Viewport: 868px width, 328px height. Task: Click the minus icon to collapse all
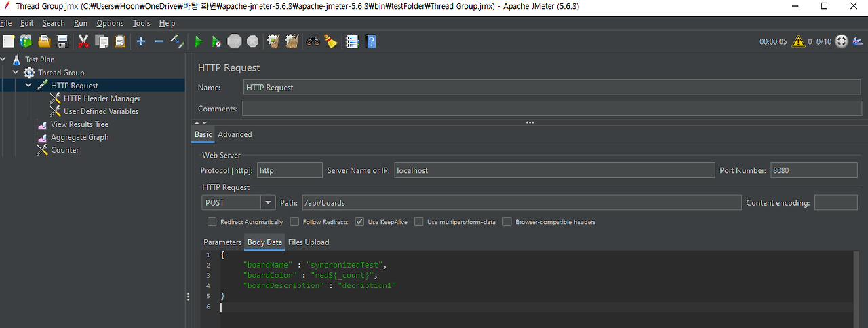[x=159, y=41]
